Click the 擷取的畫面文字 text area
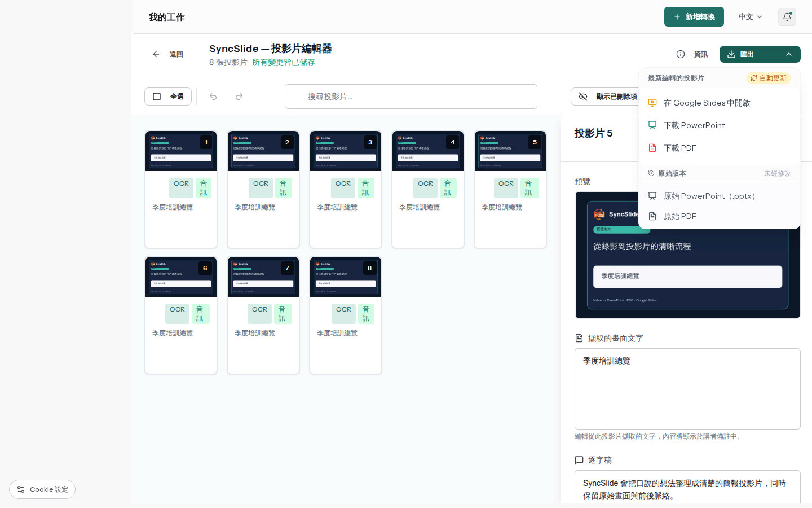This screenshot has height=508, width=812. click(687, 389)
